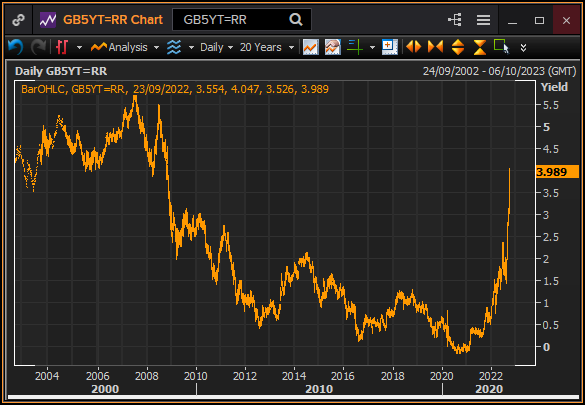Click the search magnifier icon
This screenshot has height=405, width=585.
[x=296, y=19]
